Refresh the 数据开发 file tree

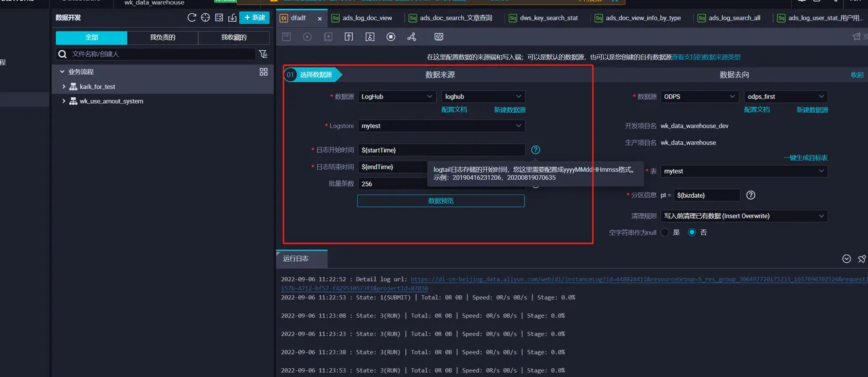point(192,18)
